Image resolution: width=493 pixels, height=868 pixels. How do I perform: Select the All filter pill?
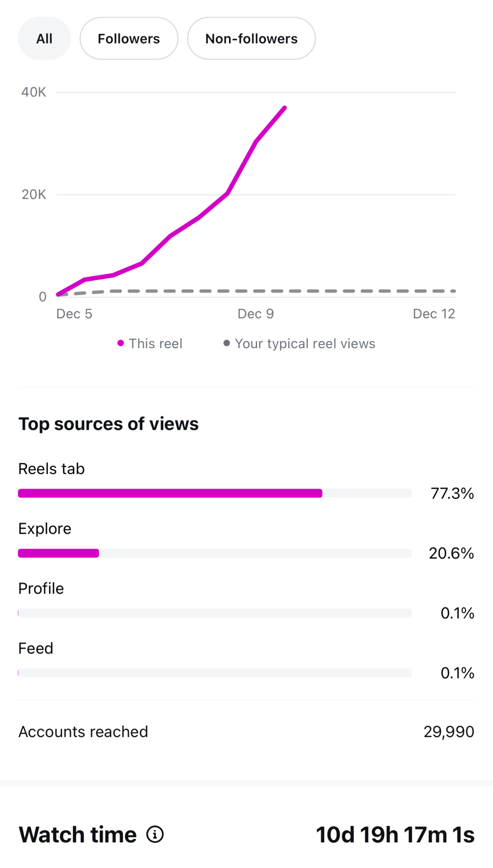(x=44, y=39)
